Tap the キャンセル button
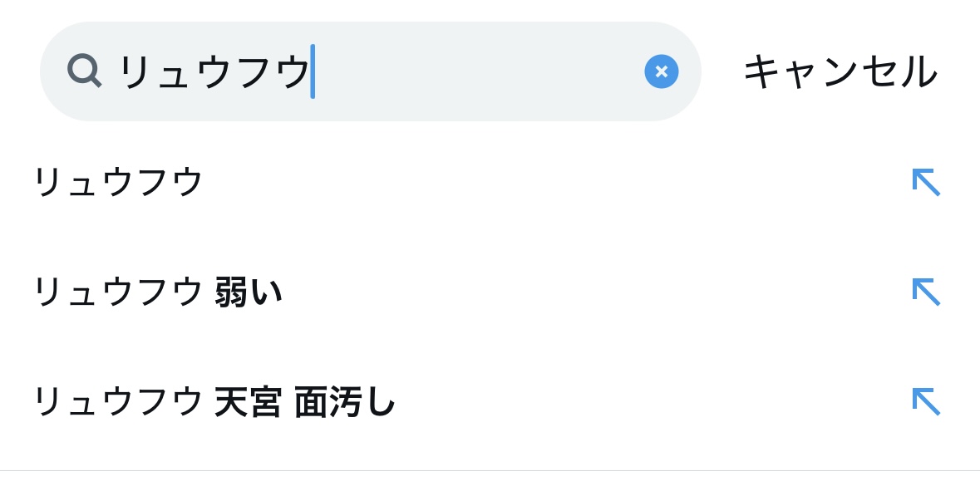The image size is (980, 491). click(840, 71)
